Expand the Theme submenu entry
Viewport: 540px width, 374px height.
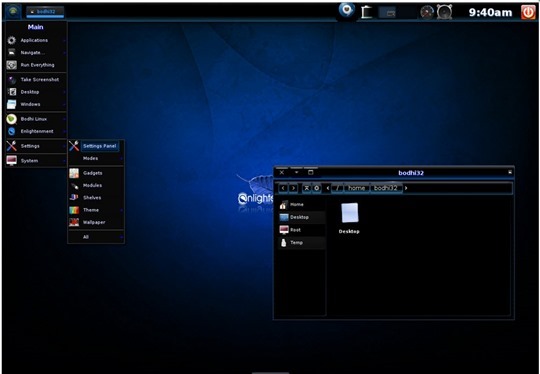(x=96, y=210)
